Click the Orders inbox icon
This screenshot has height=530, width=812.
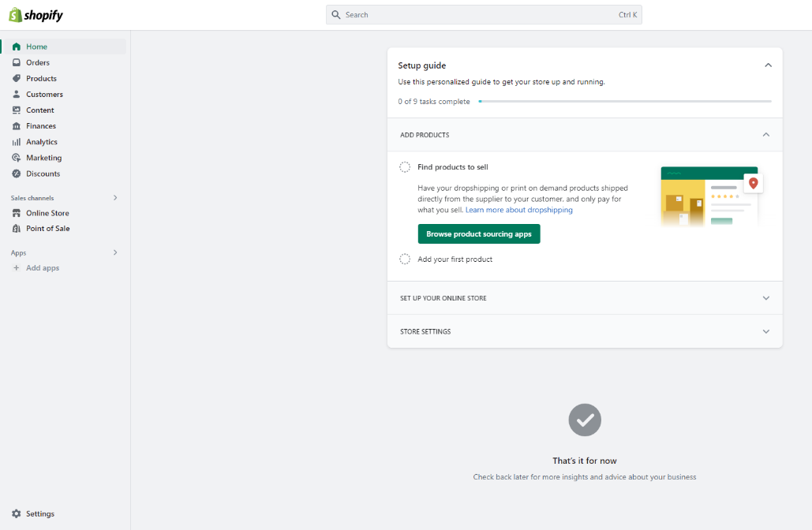point(17,62)
